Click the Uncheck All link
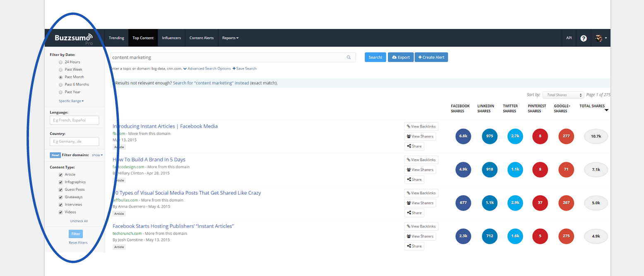Viewport: 644px width, 276px height. coord(79,221)
